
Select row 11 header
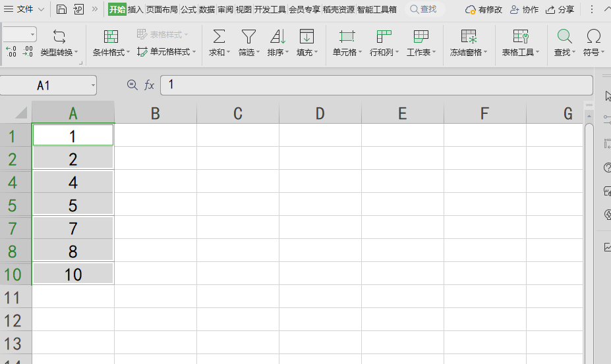coord(16,298)
